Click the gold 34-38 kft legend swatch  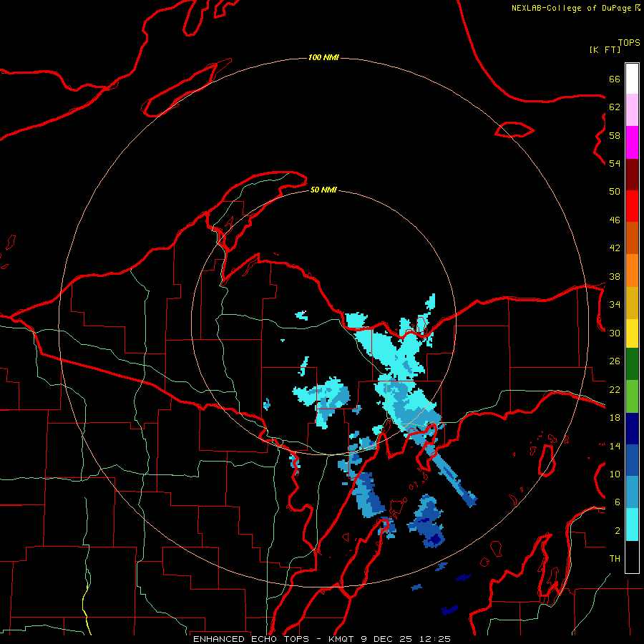click(632, 303)
